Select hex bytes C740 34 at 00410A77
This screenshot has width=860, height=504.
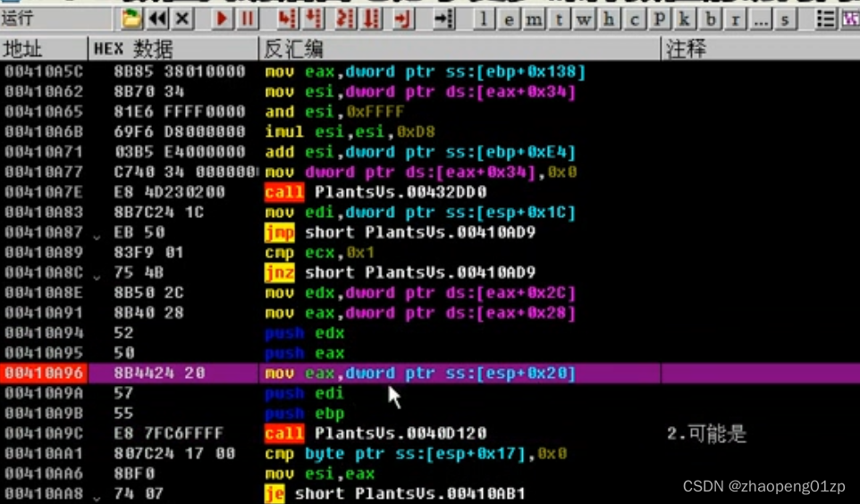pyautogui.click(x=185, y=172)
